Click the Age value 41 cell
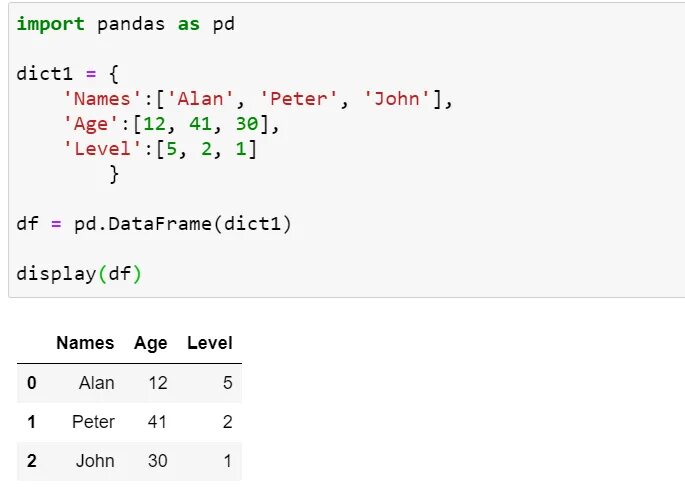This screenshot has height=498, width=685. pos(155,422)
